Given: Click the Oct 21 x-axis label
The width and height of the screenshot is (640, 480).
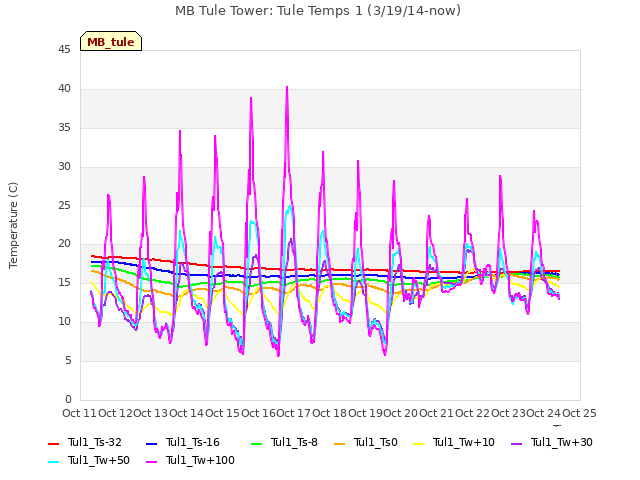Looking at the screenshot, I should click(x=436, y=413).
